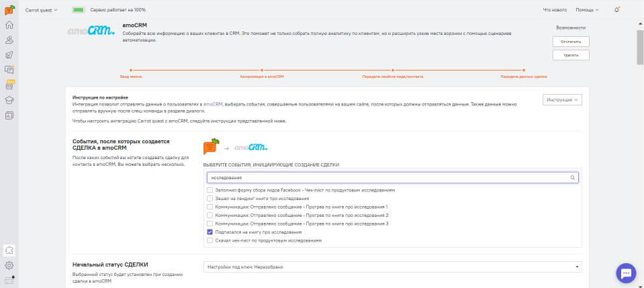644x288 pixels.
Task: Open the conversations chat icon in sidebar
Action: click(x=9, y=70)
